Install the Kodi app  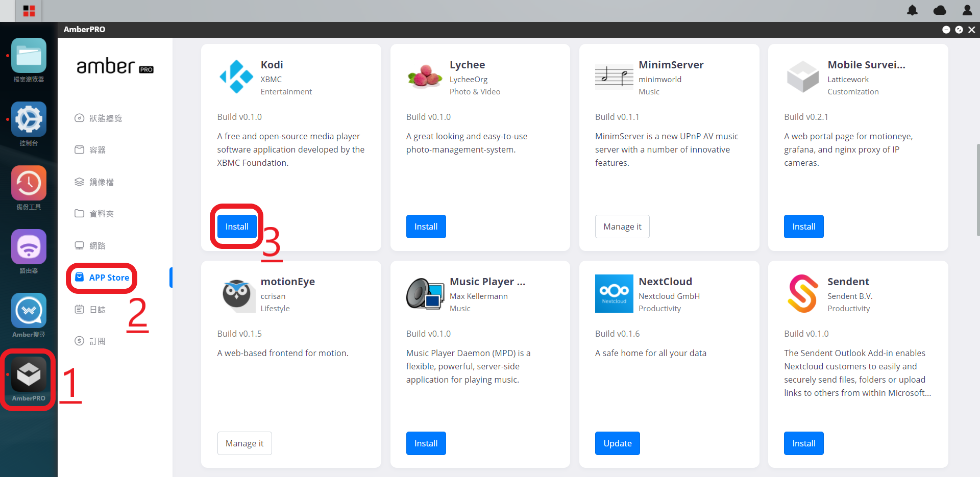237,227
